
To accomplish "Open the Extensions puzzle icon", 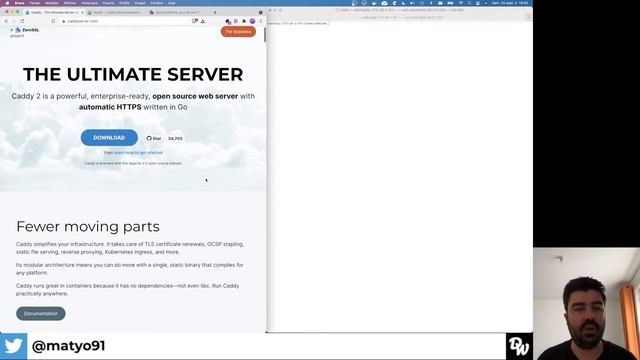I will pos(244,21).
